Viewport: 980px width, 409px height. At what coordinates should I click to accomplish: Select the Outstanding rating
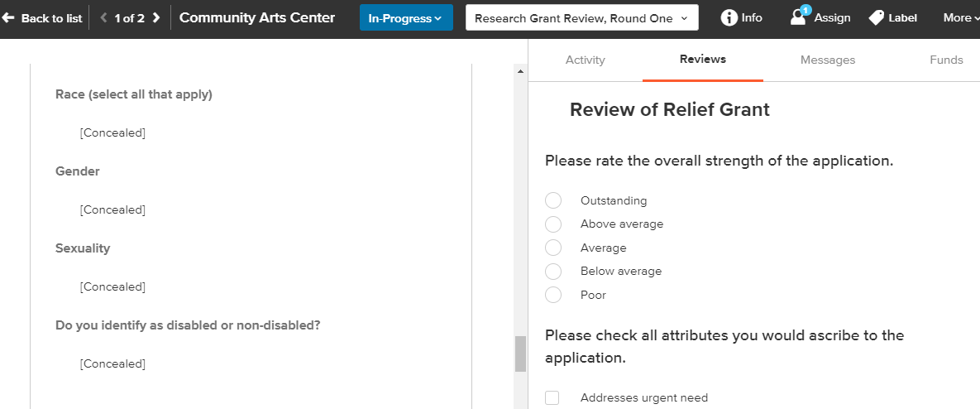coord(553,200)
